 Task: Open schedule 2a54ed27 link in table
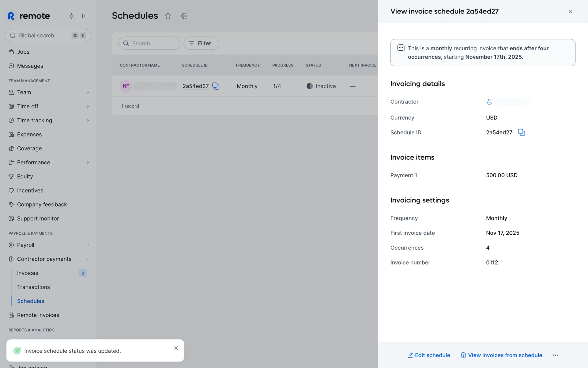195,86
